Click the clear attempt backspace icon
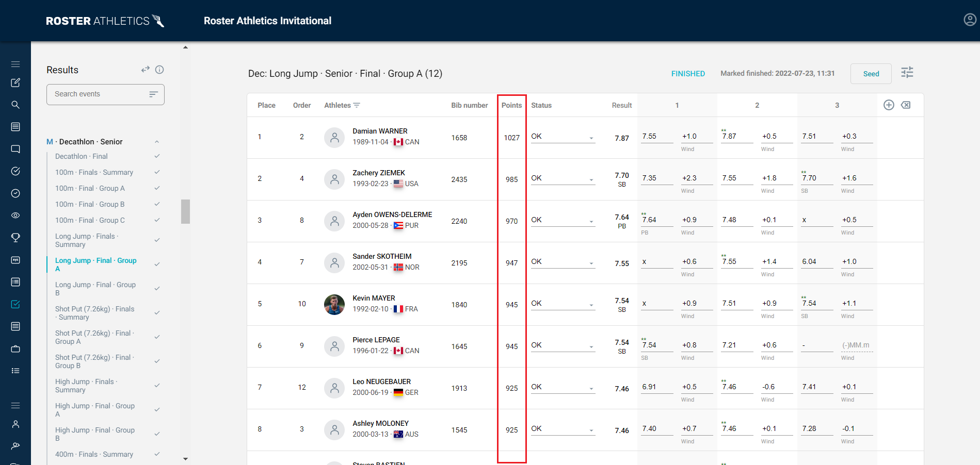 tap(906, 105)
